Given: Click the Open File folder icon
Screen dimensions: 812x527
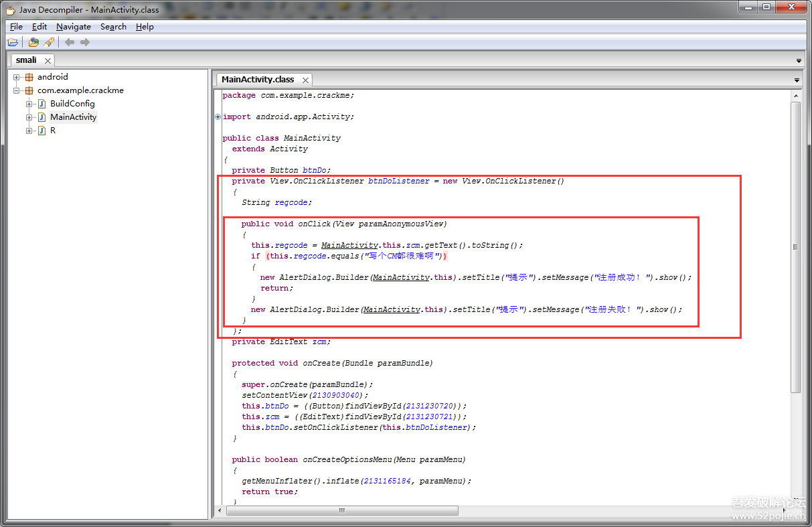Looking at the screenshot, I should 13,42.
